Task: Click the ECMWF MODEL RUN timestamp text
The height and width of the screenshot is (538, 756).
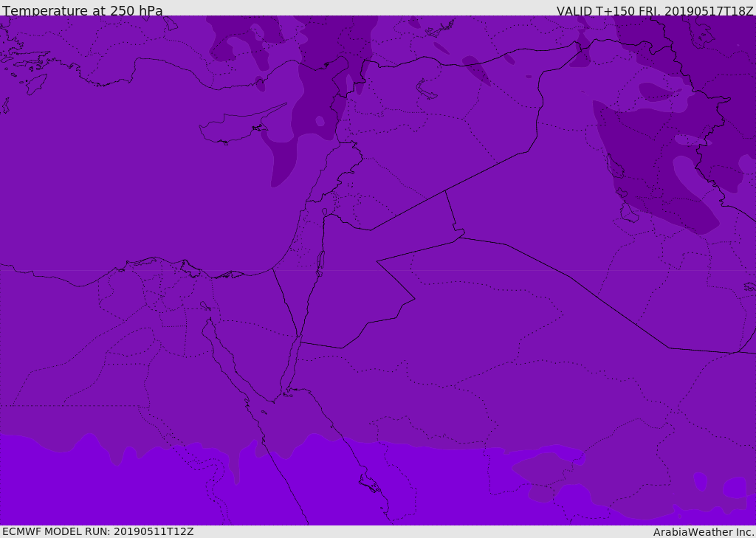Action: pyautogui.click(x=98, y=531)
